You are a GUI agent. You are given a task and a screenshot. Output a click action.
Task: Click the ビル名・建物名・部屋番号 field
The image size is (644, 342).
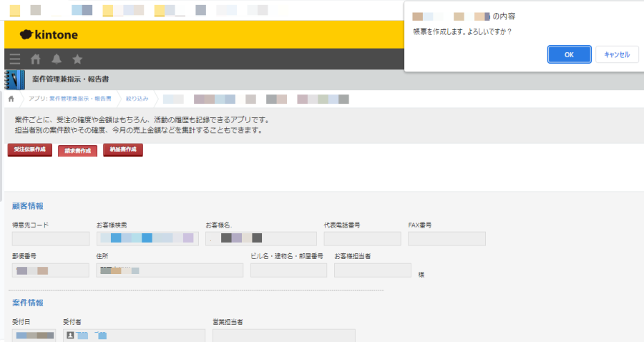pyautogui.click(x=289, y=270)
